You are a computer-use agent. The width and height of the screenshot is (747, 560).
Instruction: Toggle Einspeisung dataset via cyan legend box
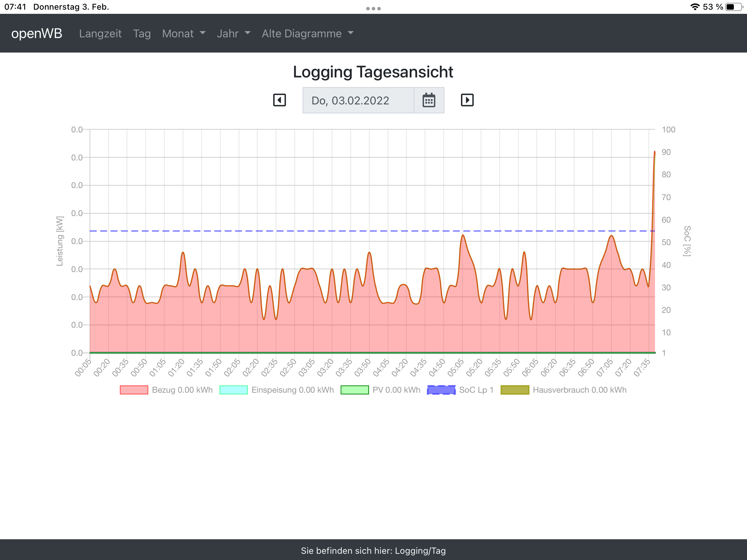coord(233,390)
